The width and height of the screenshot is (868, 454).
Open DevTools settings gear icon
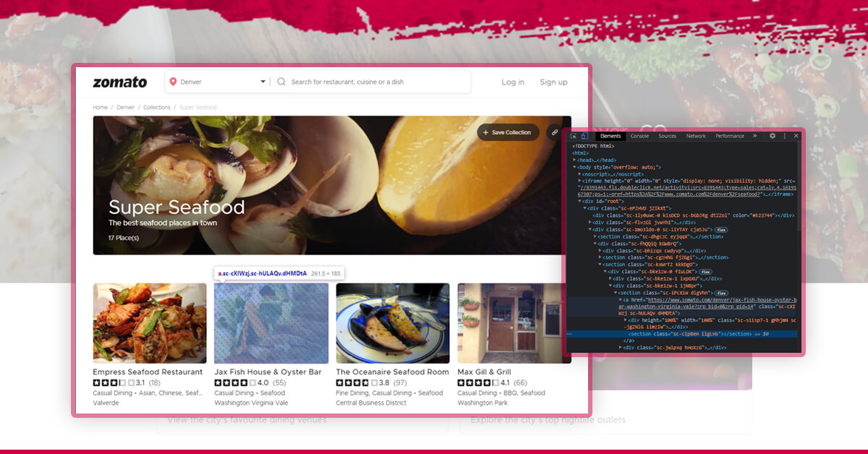tap(773, 136)
